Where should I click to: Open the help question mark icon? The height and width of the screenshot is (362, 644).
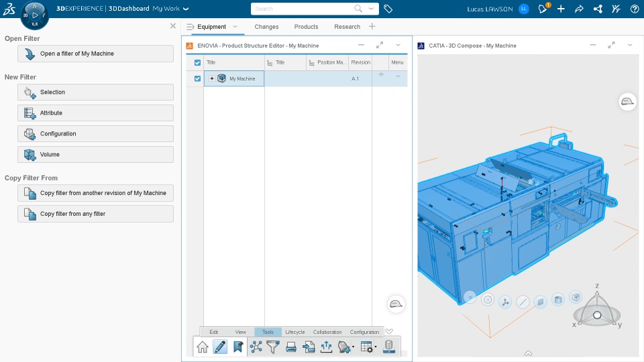[635, 9]
